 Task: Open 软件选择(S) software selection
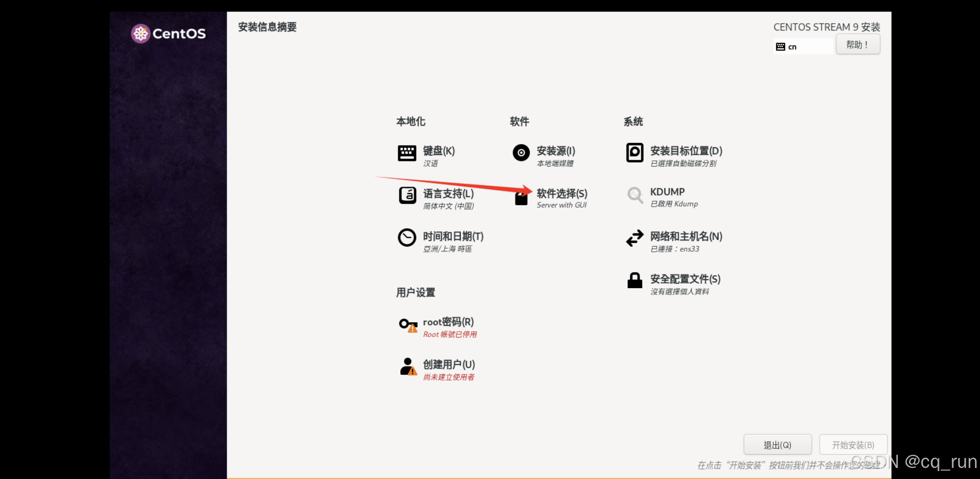pos(562,193)
